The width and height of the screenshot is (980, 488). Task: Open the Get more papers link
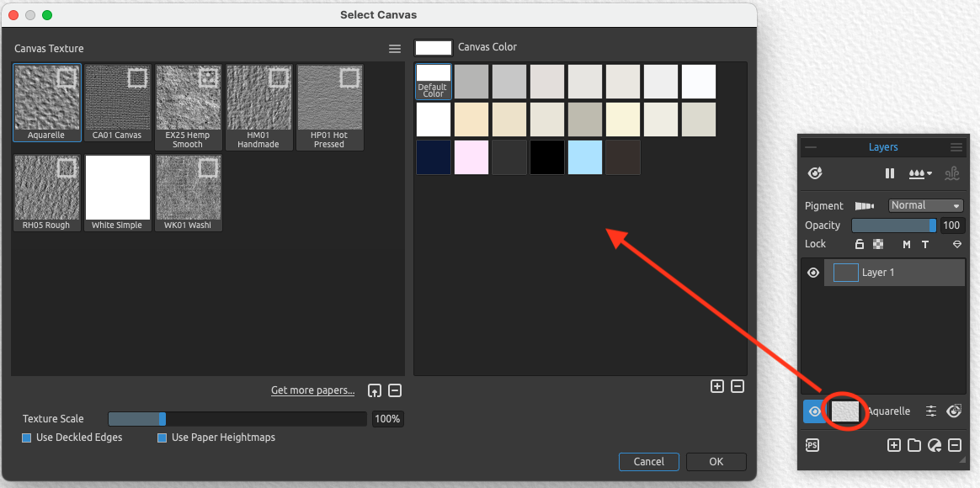312,390
